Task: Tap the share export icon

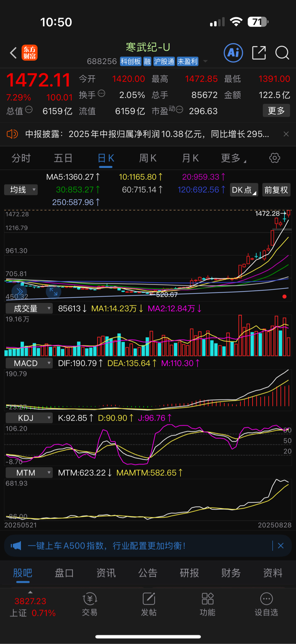Action: (259, 52)
